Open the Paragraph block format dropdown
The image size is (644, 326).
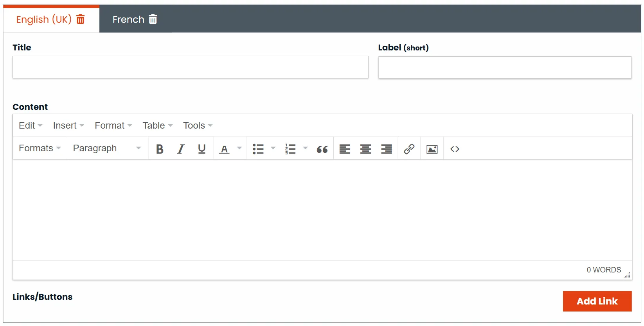tap(107, 148)
